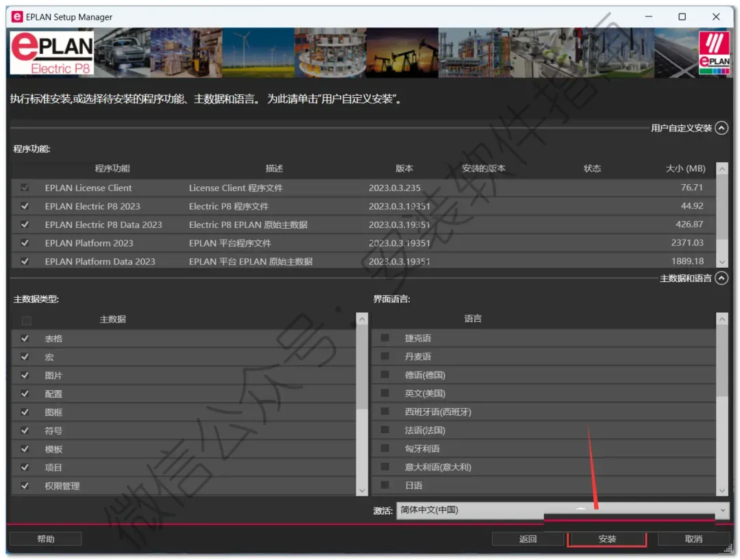The width and height of the screenshot is (740, 560).
Task: Click the 语言 column header
Action: coord(472,319)
